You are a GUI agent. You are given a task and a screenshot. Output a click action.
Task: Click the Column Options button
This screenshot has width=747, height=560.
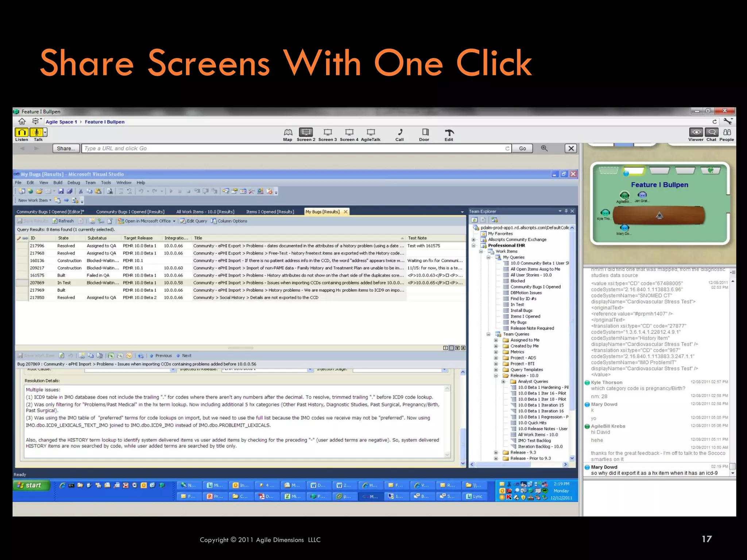[229, 221]
